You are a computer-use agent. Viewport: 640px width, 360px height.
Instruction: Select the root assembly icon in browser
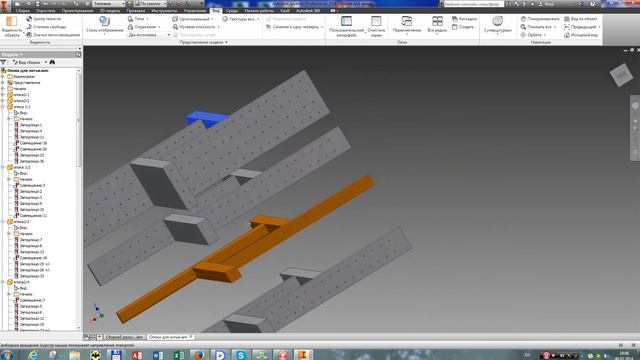(4, 71)
